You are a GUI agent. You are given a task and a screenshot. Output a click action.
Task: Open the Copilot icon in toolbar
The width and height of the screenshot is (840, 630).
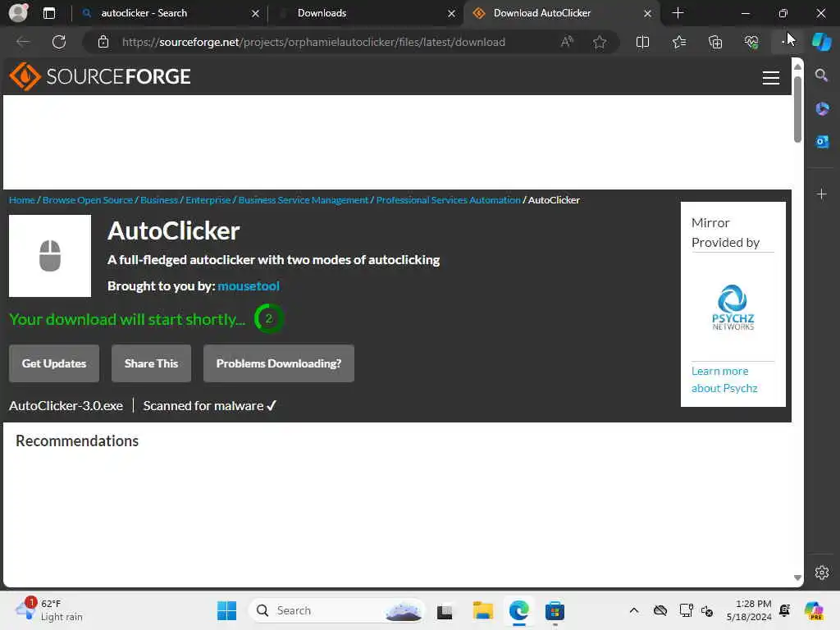click(821, 42)
